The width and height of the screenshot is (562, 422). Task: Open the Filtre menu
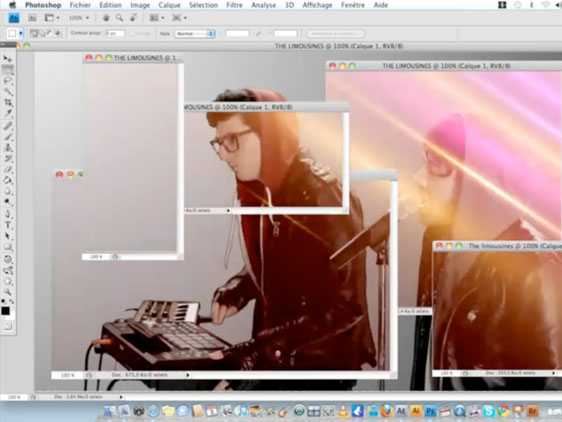[x=234, y=5]
